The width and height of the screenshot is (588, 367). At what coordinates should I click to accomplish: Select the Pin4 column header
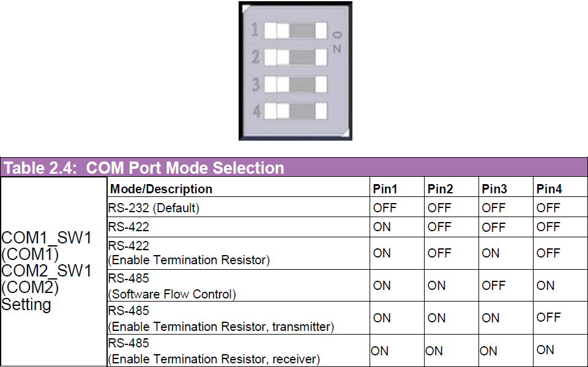pyautogui.click(x=549, y=189)
